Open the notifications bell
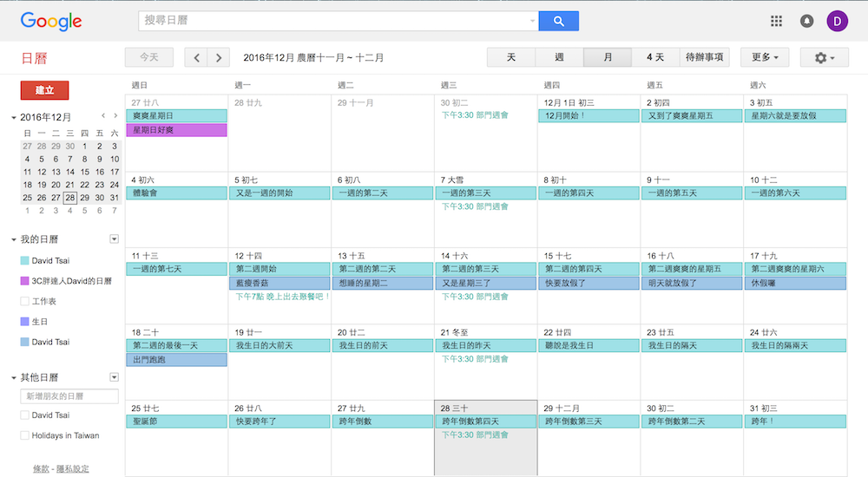 pos(806,21)
